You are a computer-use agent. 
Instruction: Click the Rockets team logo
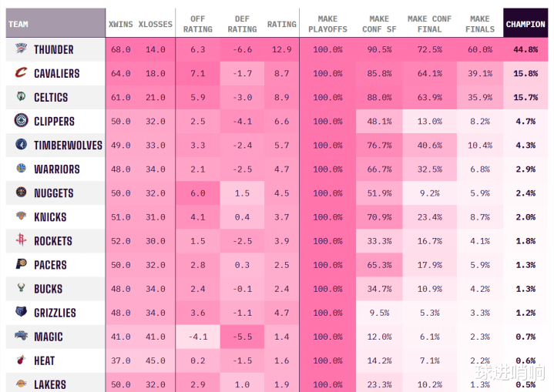pos(22,240)
